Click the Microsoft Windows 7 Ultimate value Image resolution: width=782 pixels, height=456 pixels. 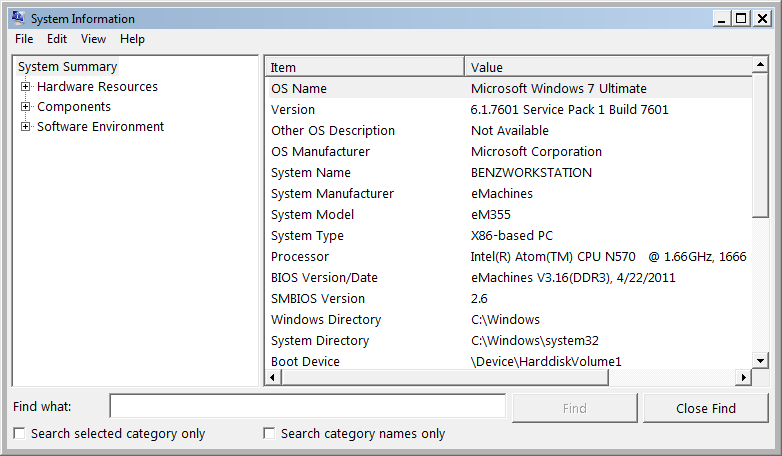[559, 88]
